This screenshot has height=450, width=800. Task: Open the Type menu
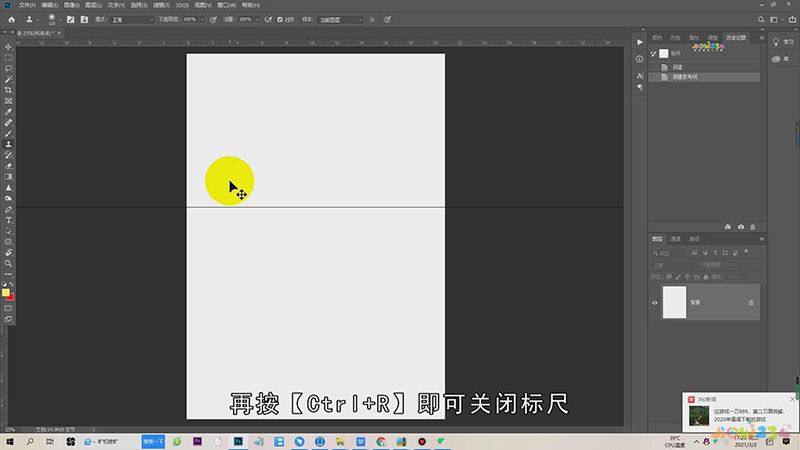tap(116, 5)
